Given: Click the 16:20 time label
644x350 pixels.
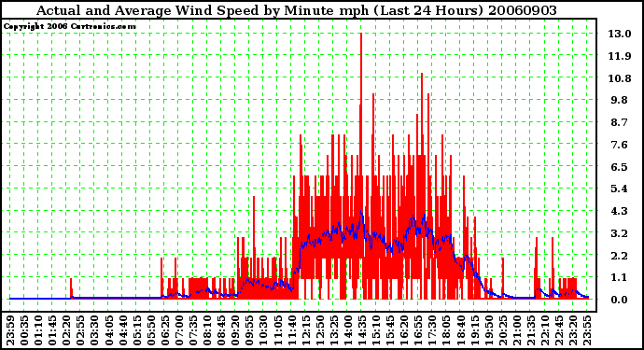Looking at the screenshot, I should coord(404,330).
